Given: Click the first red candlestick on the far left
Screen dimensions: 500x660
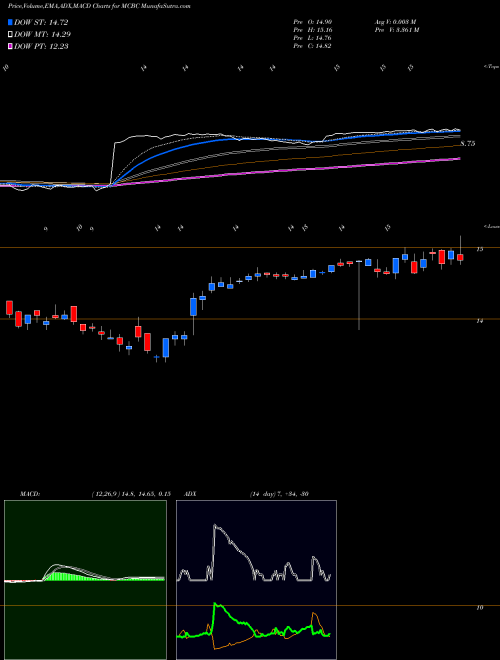Looking at the screenshot, I should click(x=9, y=308).
